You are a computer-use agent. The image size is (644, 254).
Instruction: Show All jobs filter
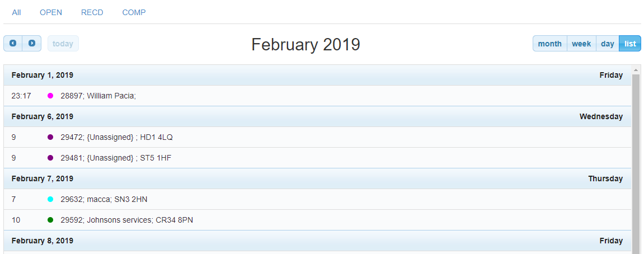(x=16, y=12)
